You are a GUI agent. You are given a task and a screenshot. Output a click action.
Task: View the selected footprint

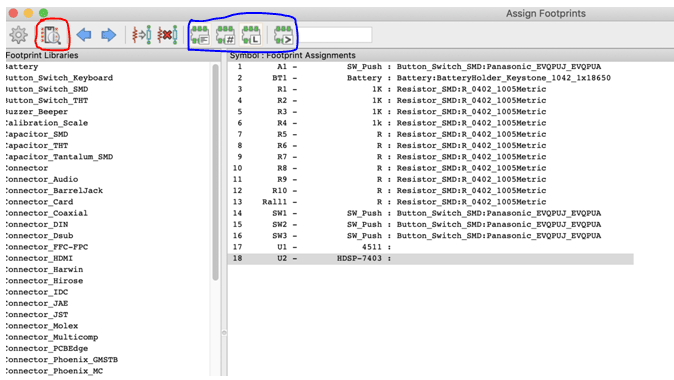[x=52, y=35]
